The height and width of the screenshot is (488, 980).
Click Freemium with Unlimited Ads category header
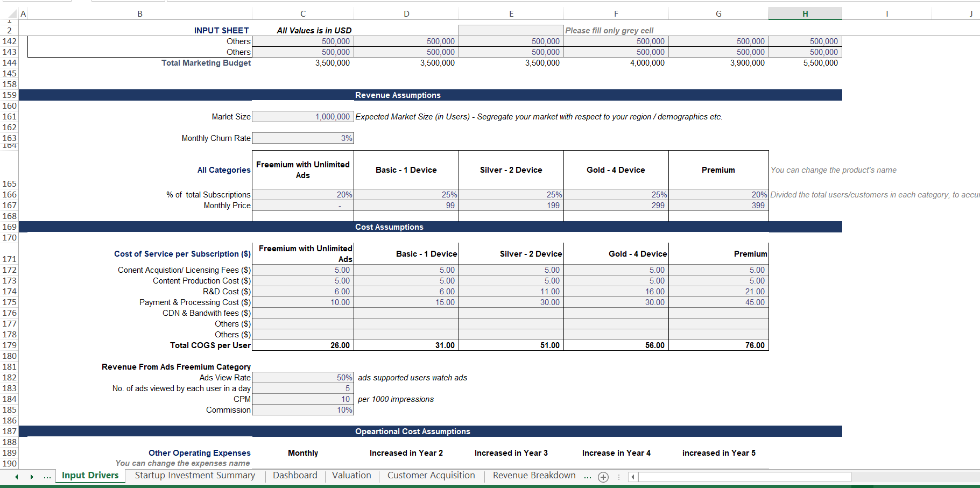303,170
